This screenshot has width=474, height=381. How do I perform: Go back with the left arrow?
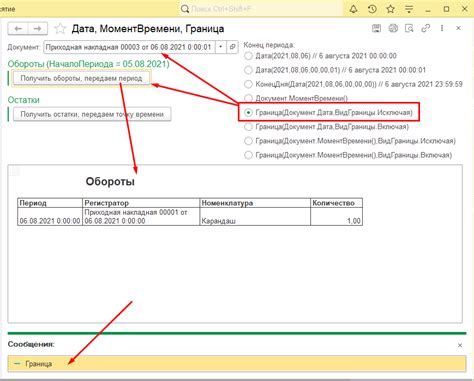click(18, 29)
